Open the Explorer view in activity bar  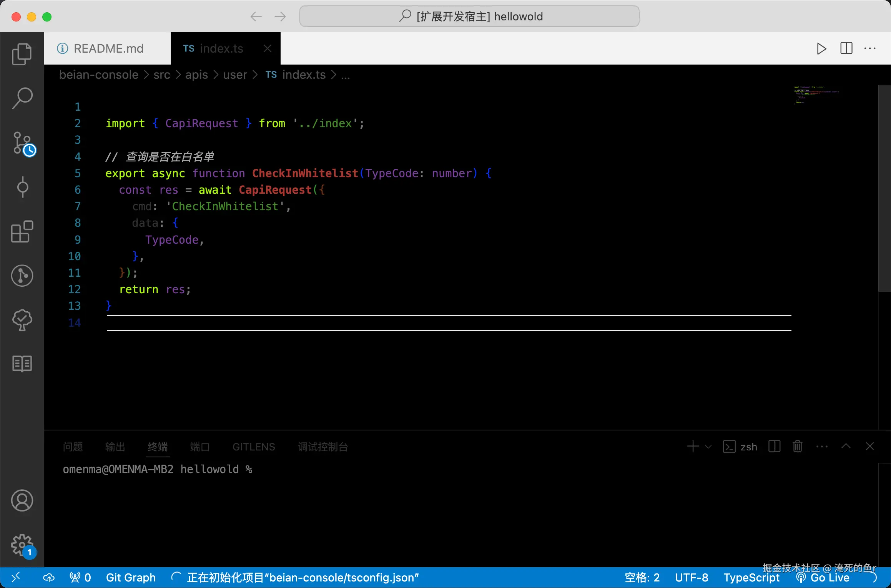pyautogui.click(x=22, y=54)
